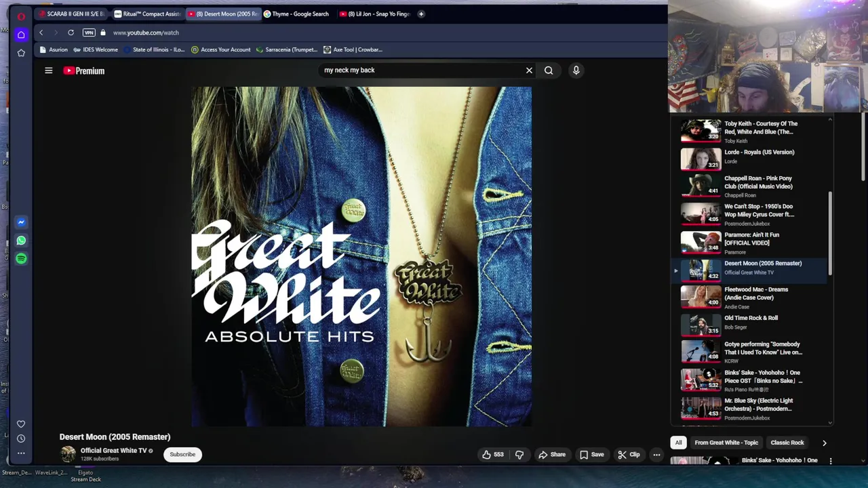This screenshot has width=868, height=488.
Task: Open the Axe Tool | Crowbar bookmark
Action: (353, 49)
